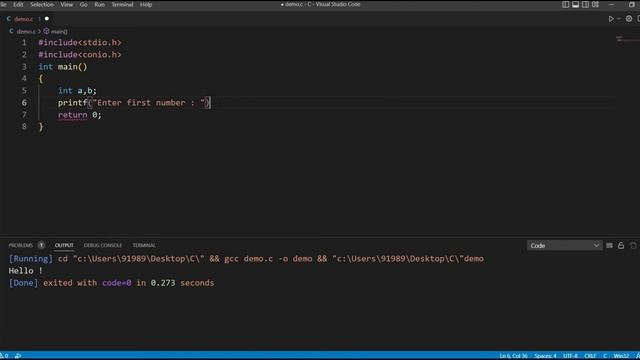Screen dimensions: 640x360
Task: Click unsaved dot on demo.c tab
Action: tap(47, 19)
